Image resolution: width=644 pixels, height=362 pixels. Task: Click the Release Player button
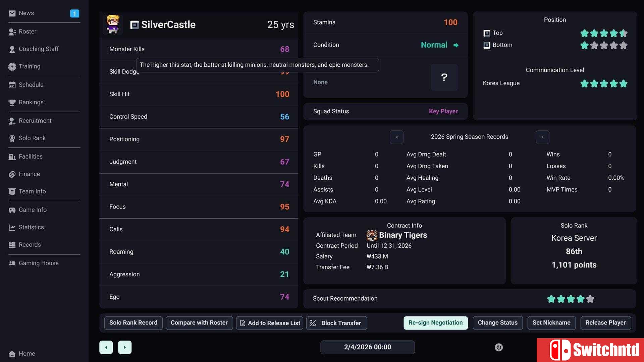pos(605,323)
